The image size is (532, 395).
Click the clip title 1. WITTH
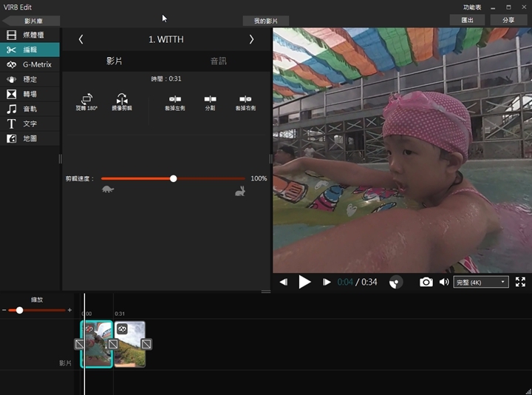166,39
